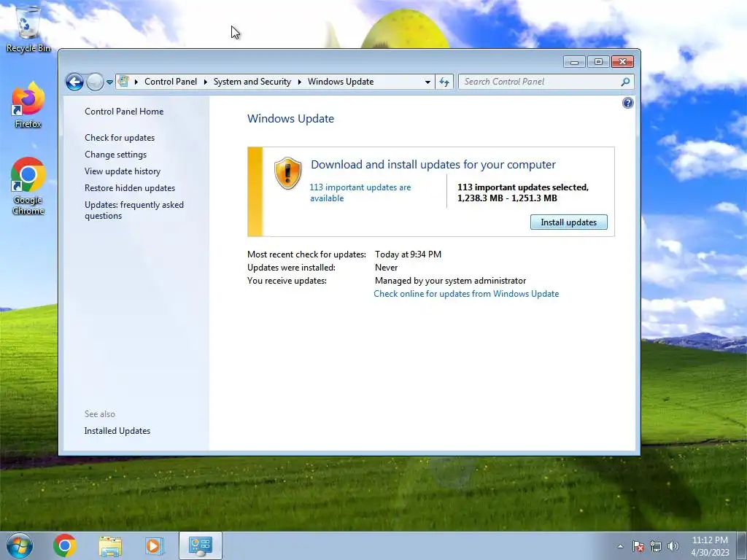Minimize the Windows Update window
The image size is (747, 560).
(x=575, y=62)
